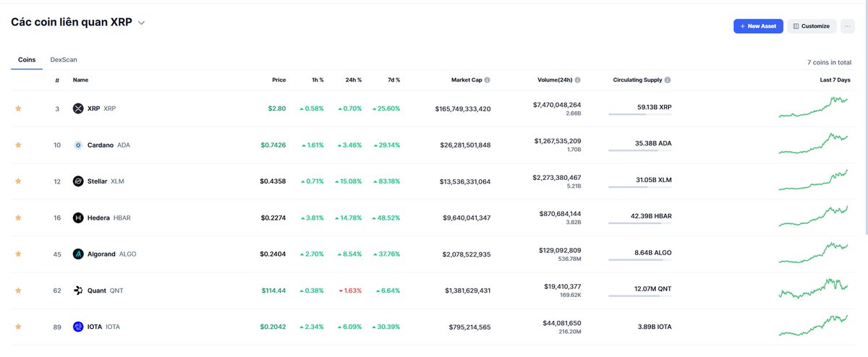Viewport: 868px width, 357px height.
Task: Toggle the star for Cardano
Action: pyautogui.click(x=18, y=145)
